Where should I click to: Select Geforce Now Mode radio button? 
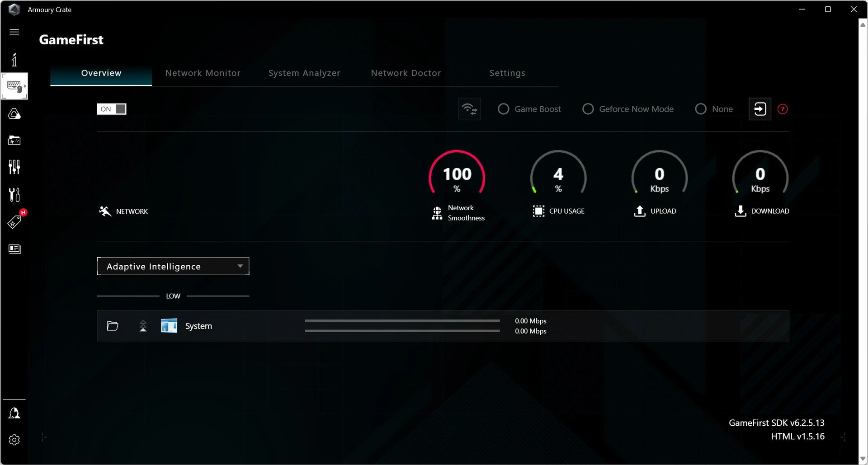[588, 109]
